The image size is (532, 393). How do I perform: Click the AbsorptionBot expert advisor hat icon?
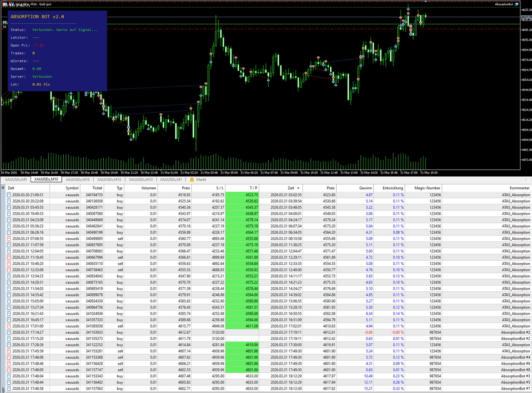pos(517,4)
